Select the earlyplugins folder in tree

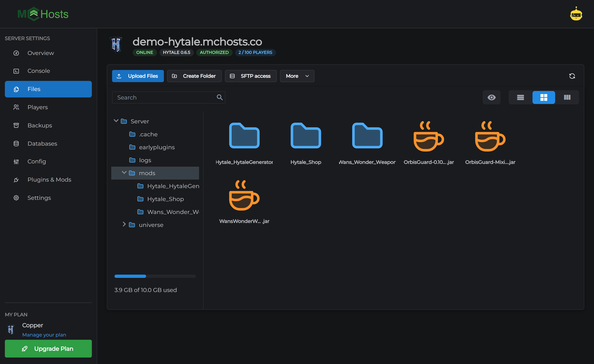[155, 147]
